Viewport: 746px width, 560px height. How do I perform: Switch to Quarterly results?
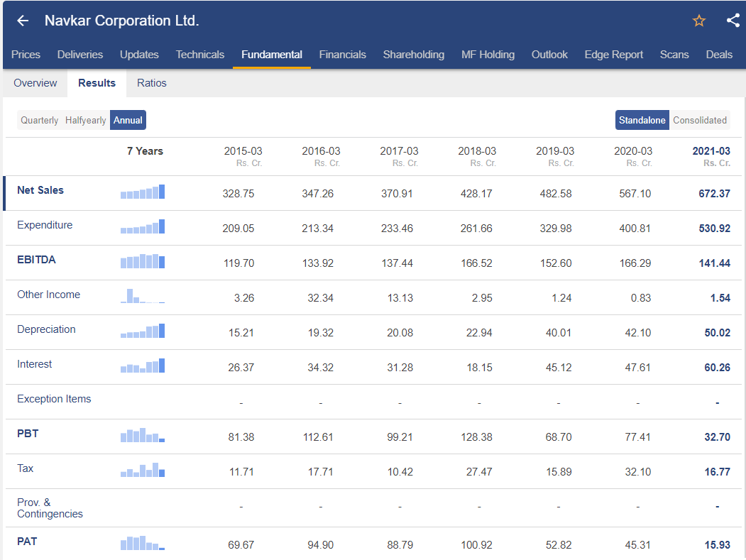40,120
